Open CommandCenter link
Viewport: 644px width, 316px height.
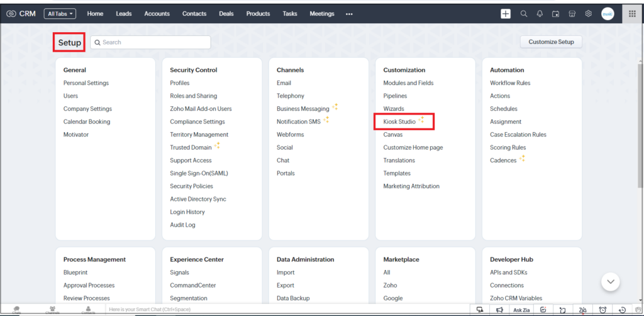tap(192, 285)
